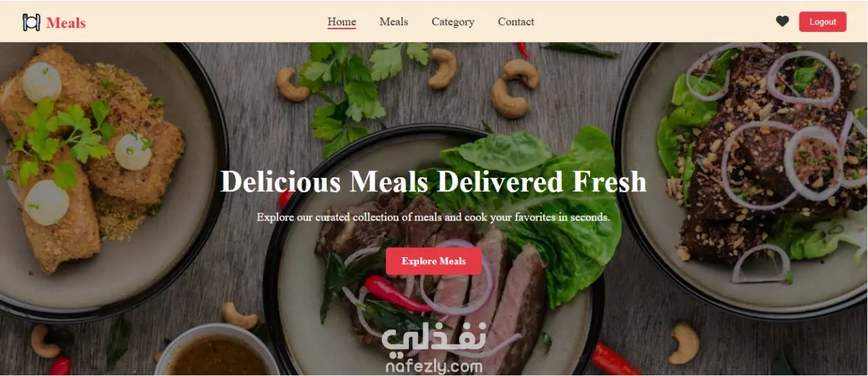Open the Meals navigation item
Screen dimensions: 868x376
[x=394, y=22]
